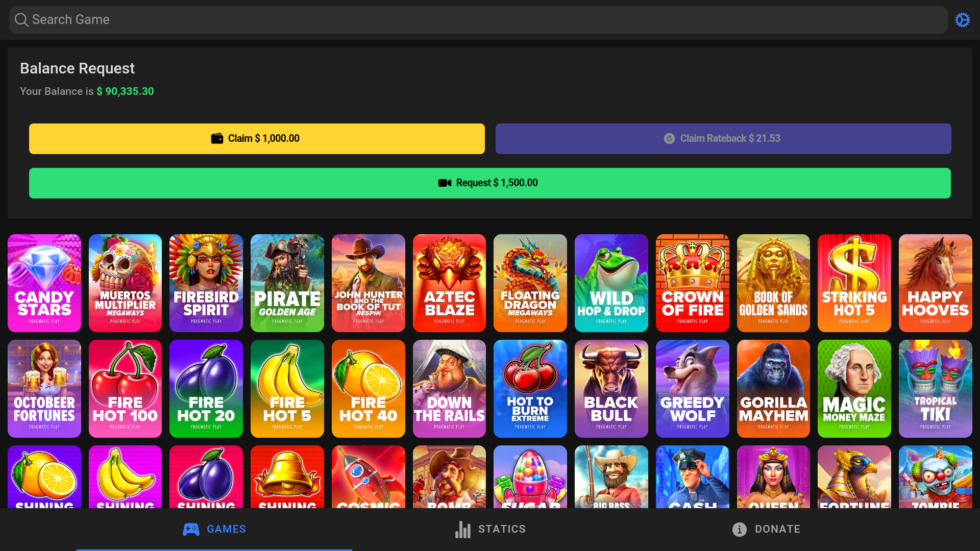Focus the Search Game field
980x551 pixels.
pos(478,20)
